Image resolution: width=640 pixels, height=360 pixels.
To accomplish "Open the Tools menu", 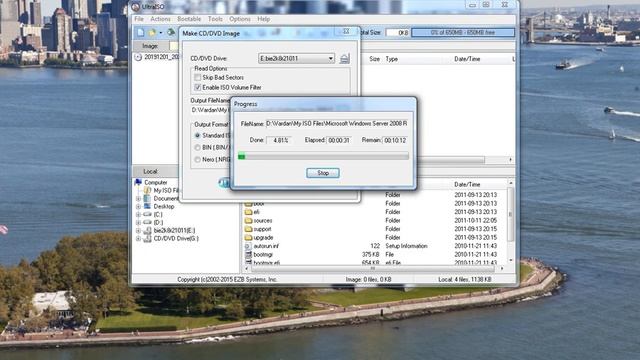I will 216,19.
